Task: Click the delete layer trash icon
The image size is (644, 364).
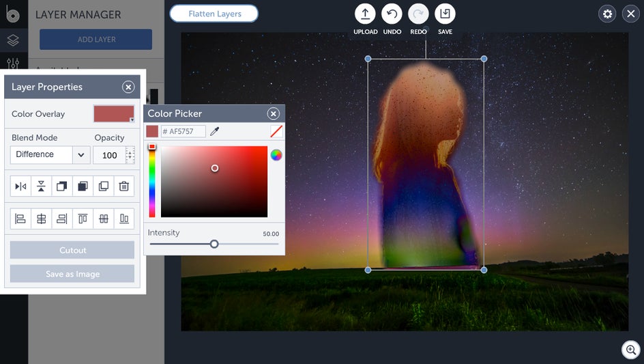Action: pos(123,186)
